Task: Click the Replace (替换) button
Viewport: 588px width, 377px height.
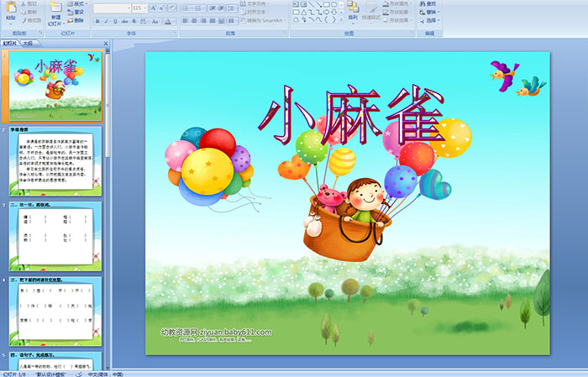Action: click(429, 12)
